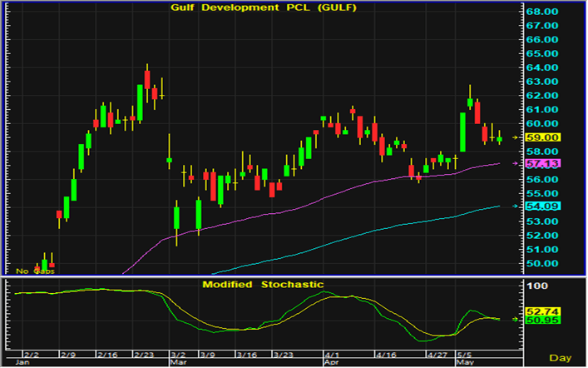This screenshot has height=368, width=588.
Task: Select the 5/5 date label
Action: click(464, 355)
